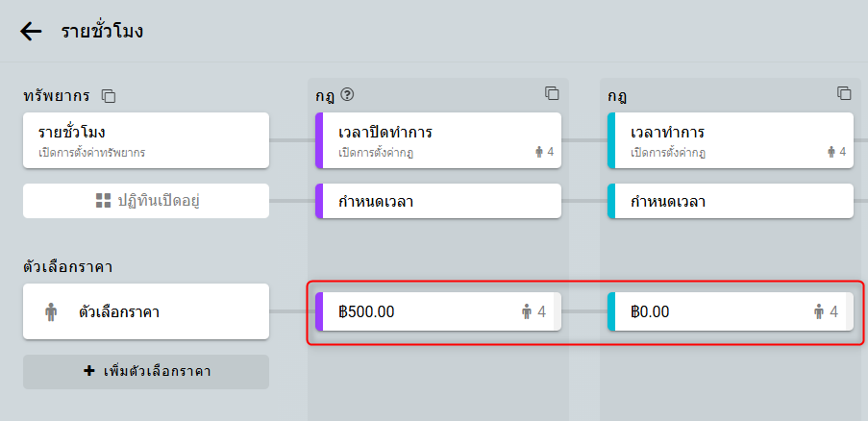Open เวลาทำการ rule settings
Screen dimensions: 868x421
pos(715,140)
